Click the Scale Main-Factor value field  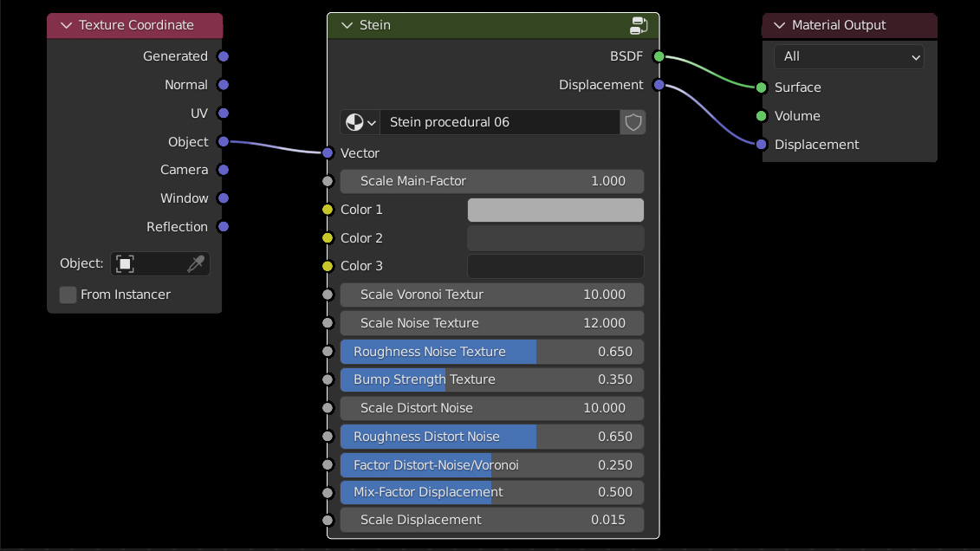click(x=491, y=181)
